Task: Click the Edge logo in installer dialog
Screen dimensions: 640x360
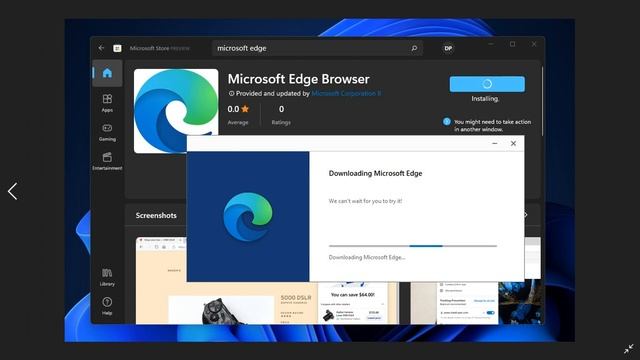Action: tap(248, 217)
